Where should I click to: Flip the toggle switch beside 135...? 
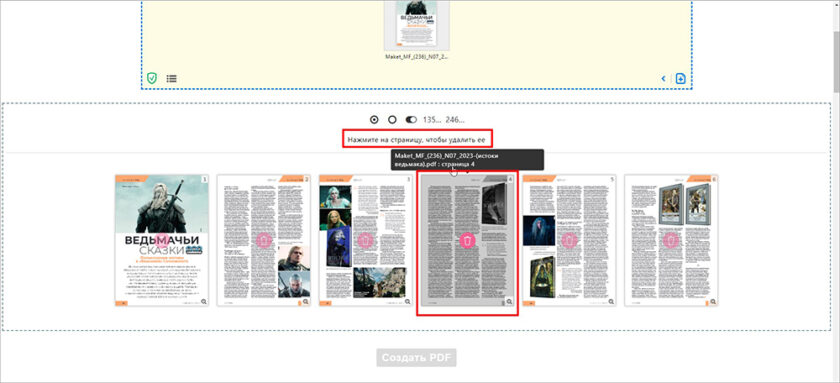pyautogui.click(x=411, y=120)
